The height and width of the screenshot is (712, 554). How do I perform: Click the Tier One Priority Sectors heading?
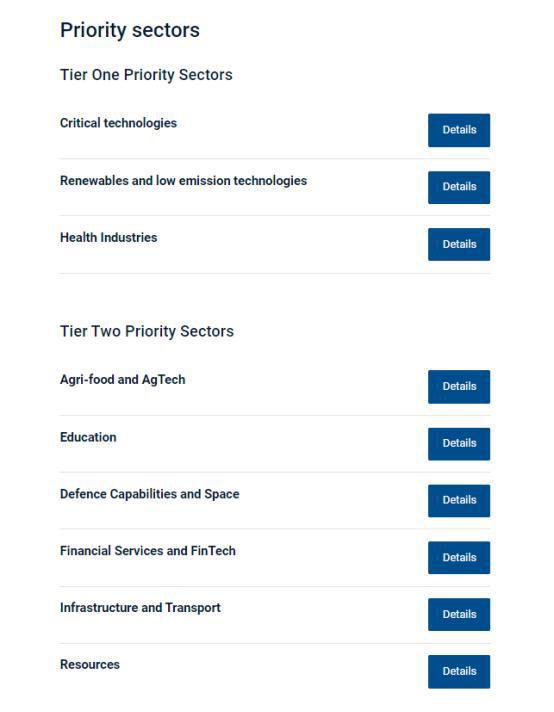pos(146,75)
